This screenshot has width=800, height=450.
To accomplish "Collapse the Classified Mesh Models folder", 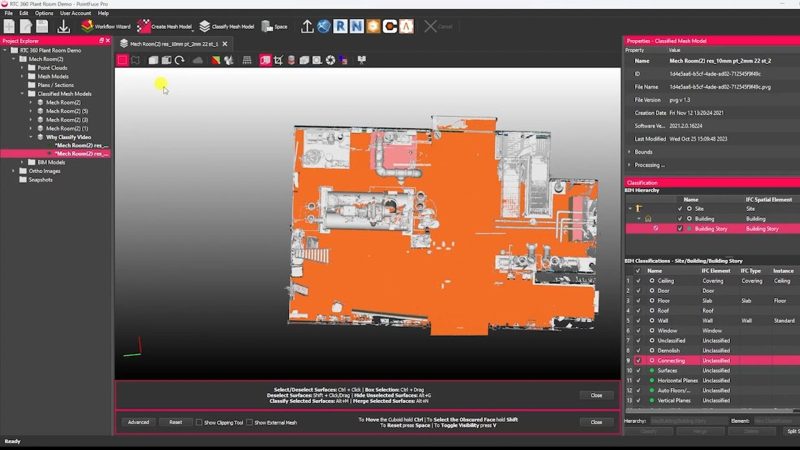I will pos(24,94).
